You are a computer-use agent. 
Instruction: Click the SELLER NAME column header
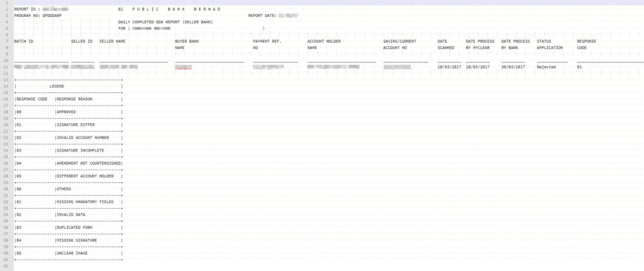(x=113, y=41)
